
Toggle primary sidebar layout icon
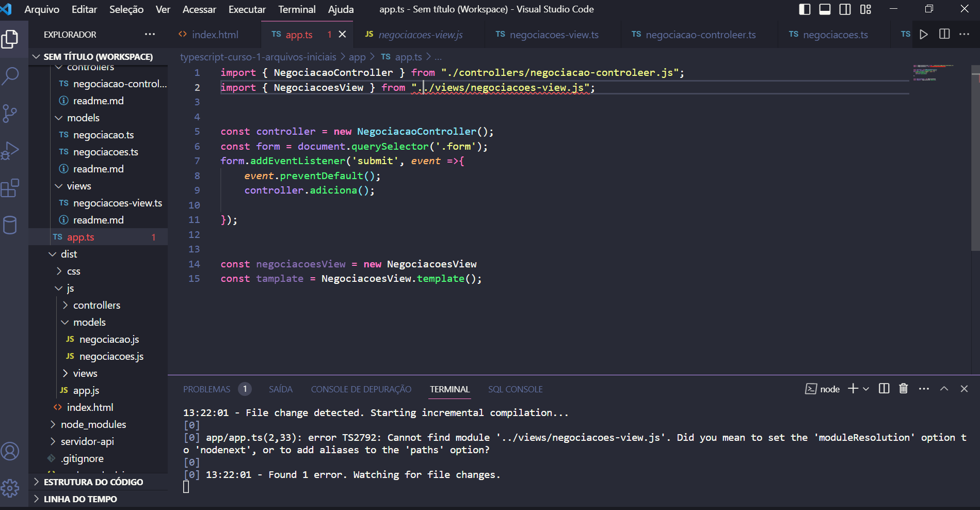pos(805,9)
